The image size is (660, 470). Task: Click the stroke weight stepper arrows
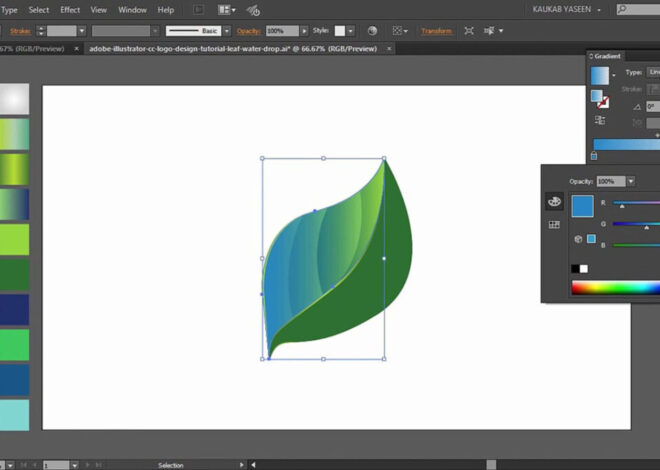(41, 31)
